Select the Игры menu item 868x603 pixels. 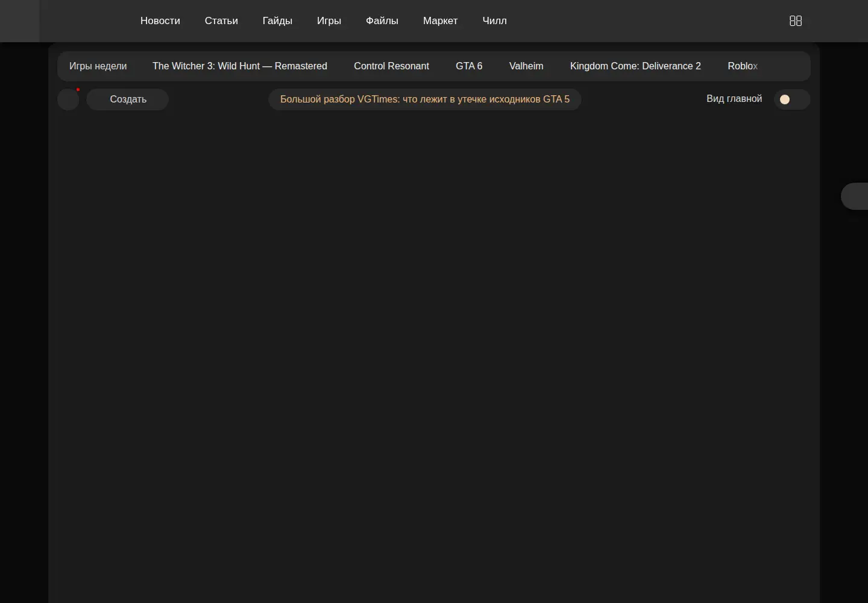click(x=329, y=21)
